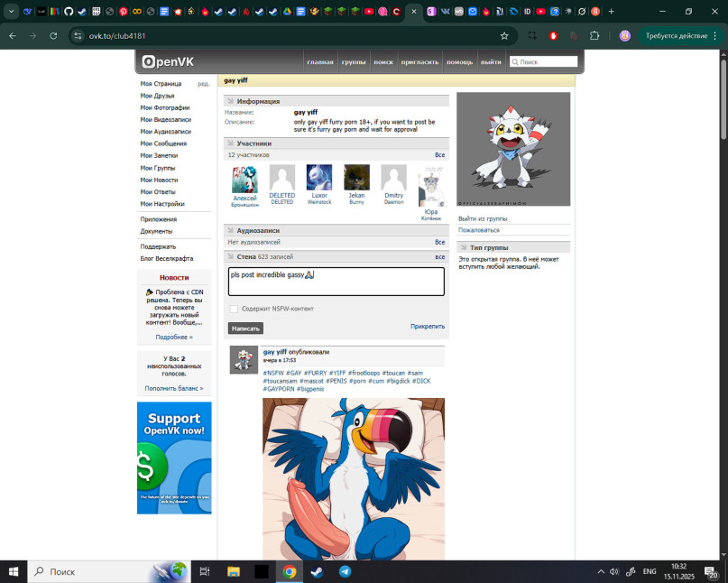Open 'Мои Настройки' in the sidebar
This screenshot has width=728, height=583.
[162, 203]
